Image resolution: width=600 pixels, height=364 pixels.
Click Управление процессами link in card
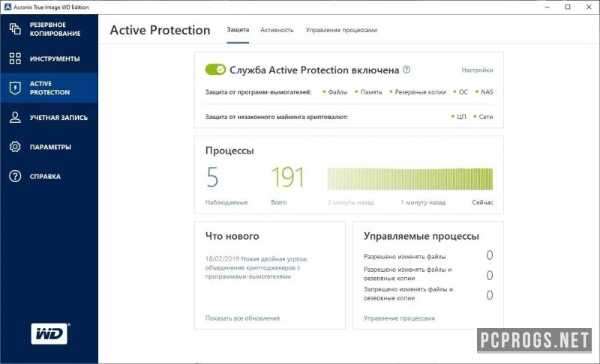click(x=399, y=318)
